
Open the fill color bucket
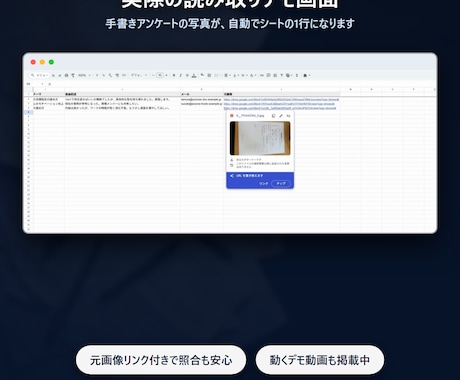202,75
